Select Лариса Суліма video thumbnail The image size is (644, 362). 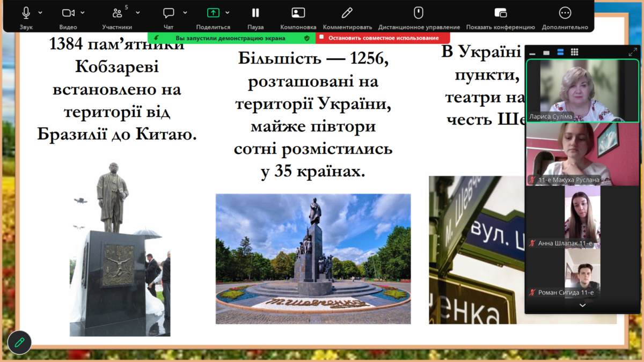[x=582, y=90]
